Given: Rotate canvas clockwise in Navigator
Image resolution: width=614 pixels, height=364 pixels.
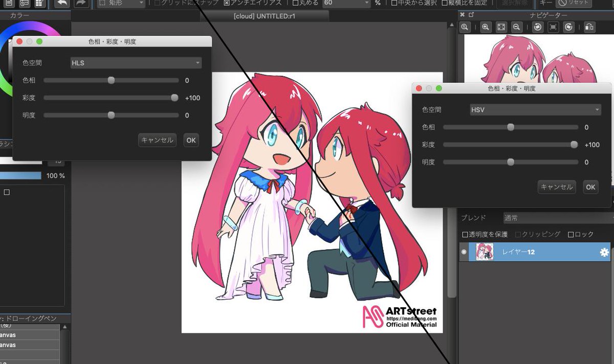Looking at the screenshot, I should point(568,28).
